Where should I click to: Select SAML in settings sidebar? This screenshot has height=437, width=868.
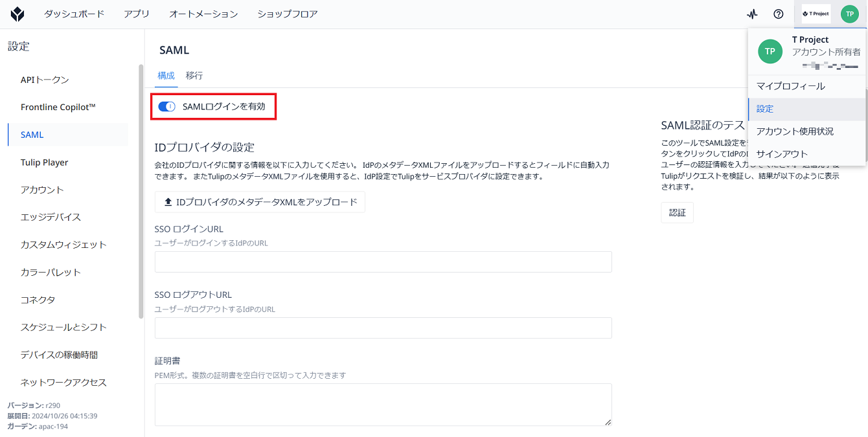pos(68,135)
